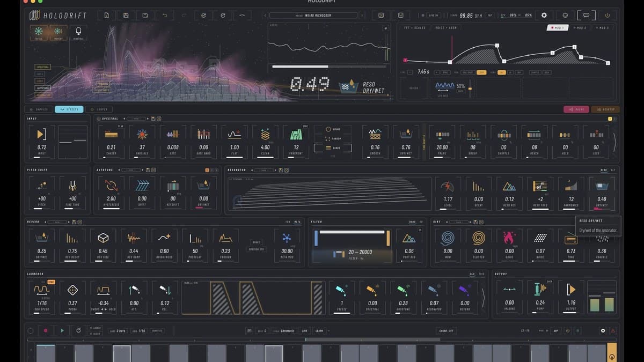Click the Freeze dropper icon in launcher
The image size is (644, 362).
click(342, 290)
